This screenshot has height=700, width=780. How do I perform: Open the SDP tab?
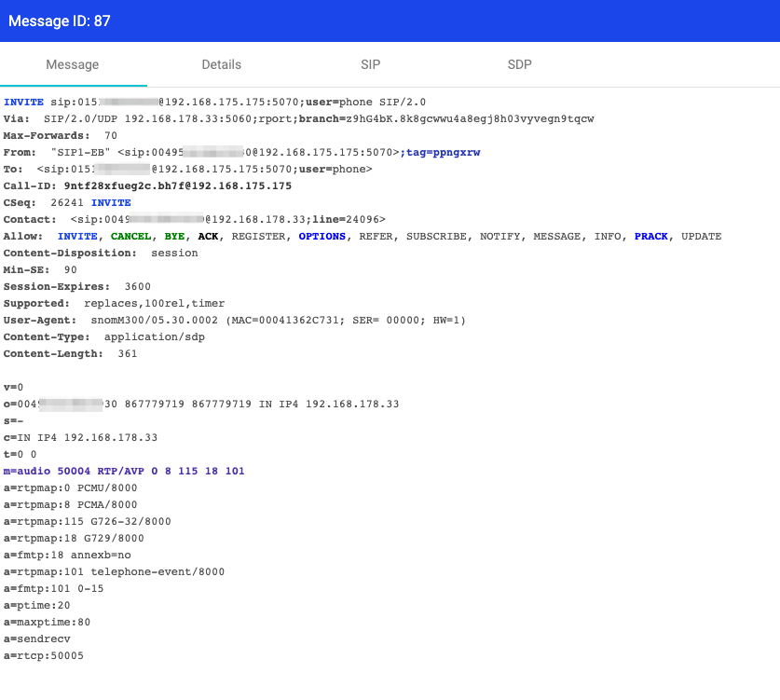[x=519, y=65]
